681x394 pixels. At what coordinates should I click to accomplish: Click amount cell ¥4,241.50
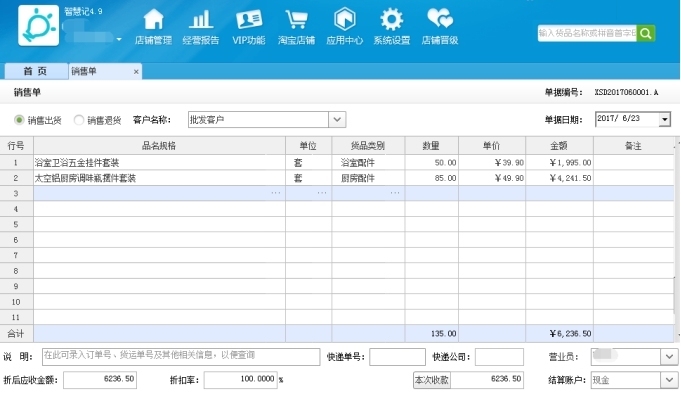(559, 178)
